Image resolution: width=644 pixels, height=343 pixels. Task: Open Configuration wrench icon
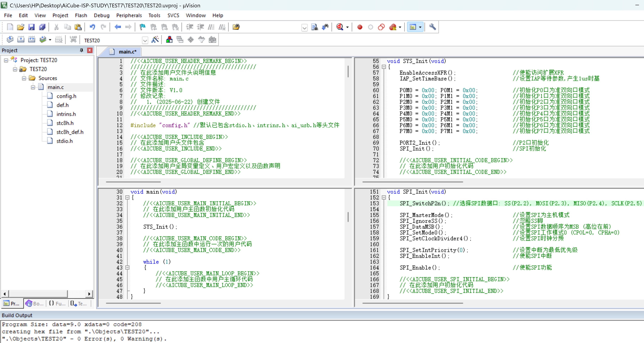433,27
